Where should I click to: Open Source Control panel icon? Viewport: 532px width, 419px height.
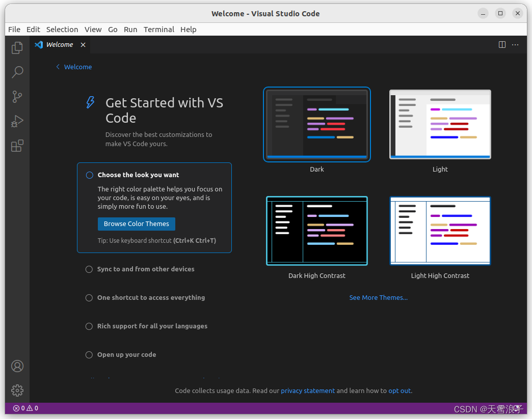tap(17, 96)
